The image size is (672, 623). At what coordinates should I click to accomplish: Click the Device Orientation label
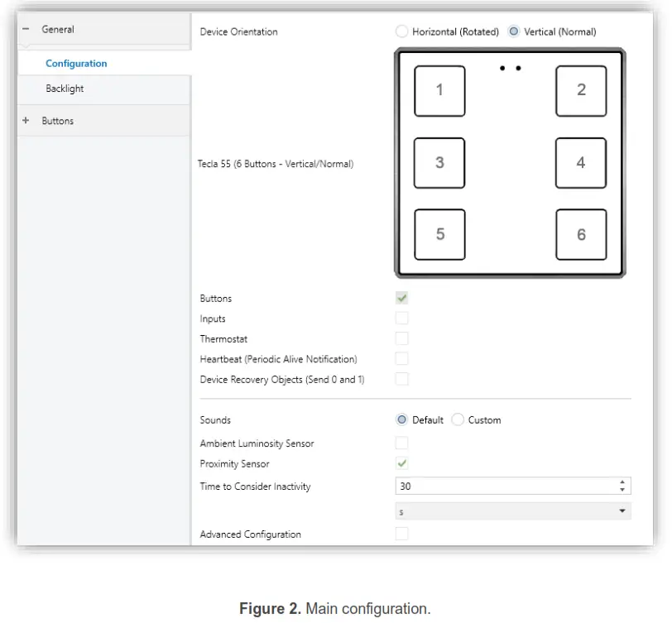click(x=238, y=31)
